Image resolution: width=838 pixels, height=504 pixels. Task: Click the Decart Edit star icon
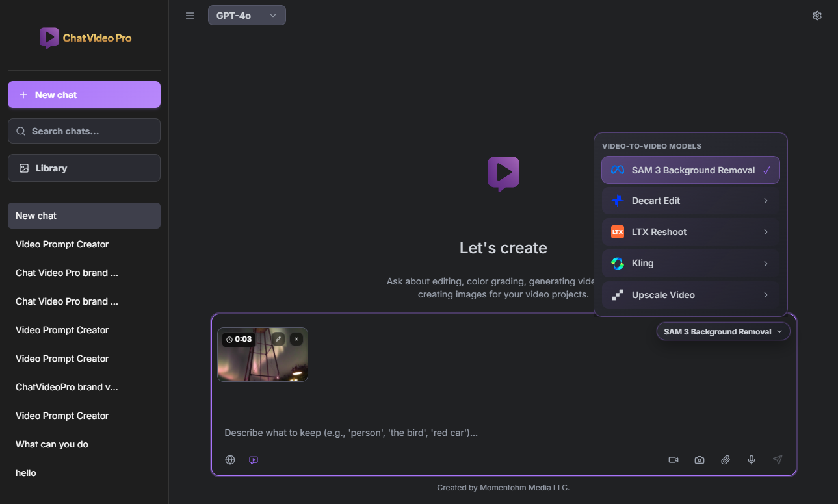[618, 201]
